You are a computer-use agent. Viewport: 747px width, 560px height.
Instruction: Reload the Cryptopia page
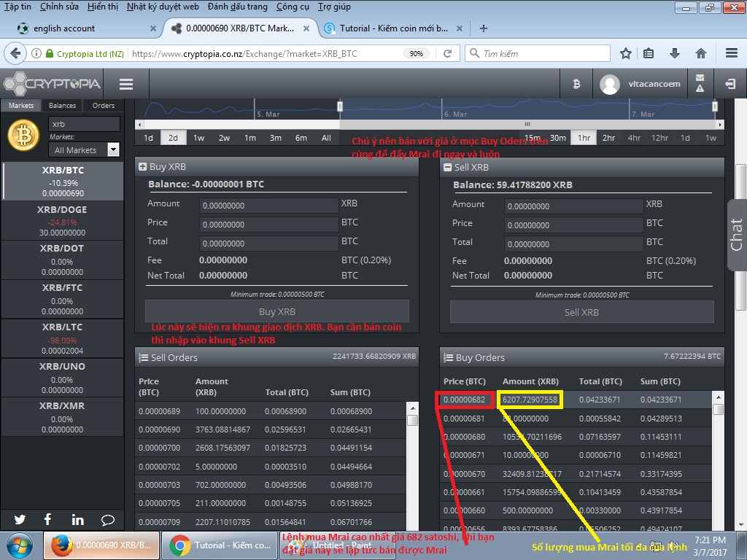pyautogui.click(x=447, y=53)
